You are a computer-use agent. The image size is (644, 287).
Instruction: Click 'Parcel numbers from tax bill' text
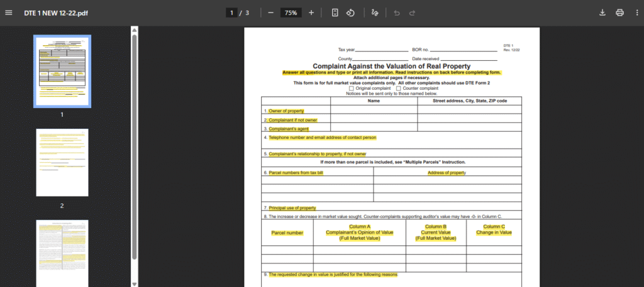(x=296, y=173)
